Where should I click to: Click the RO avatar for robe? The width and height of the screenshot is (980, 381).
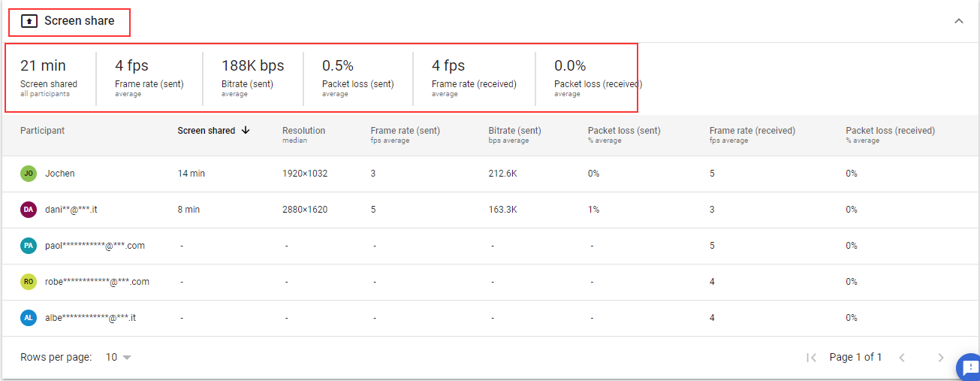point(29,282)
